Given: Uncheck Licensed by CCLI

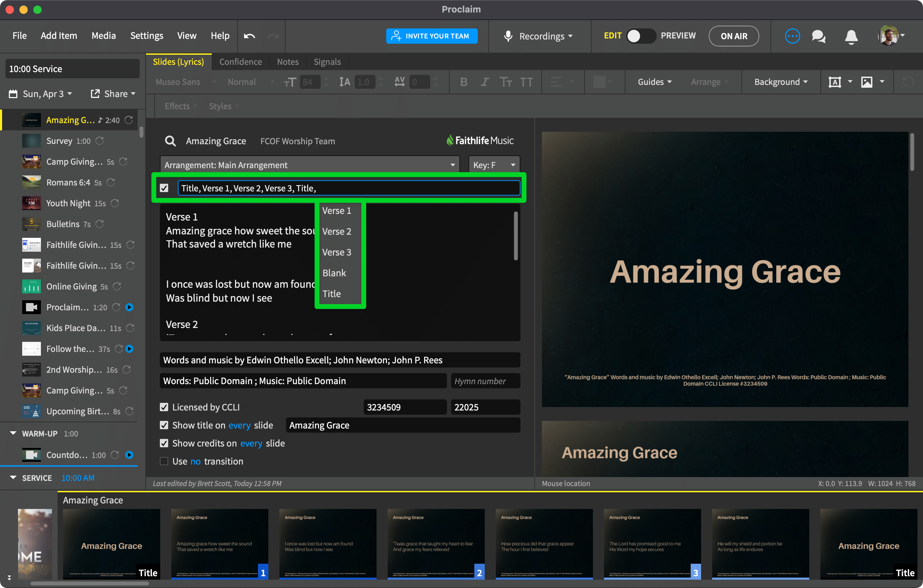Looking at the screenshot, I should [x=164, y=407].
